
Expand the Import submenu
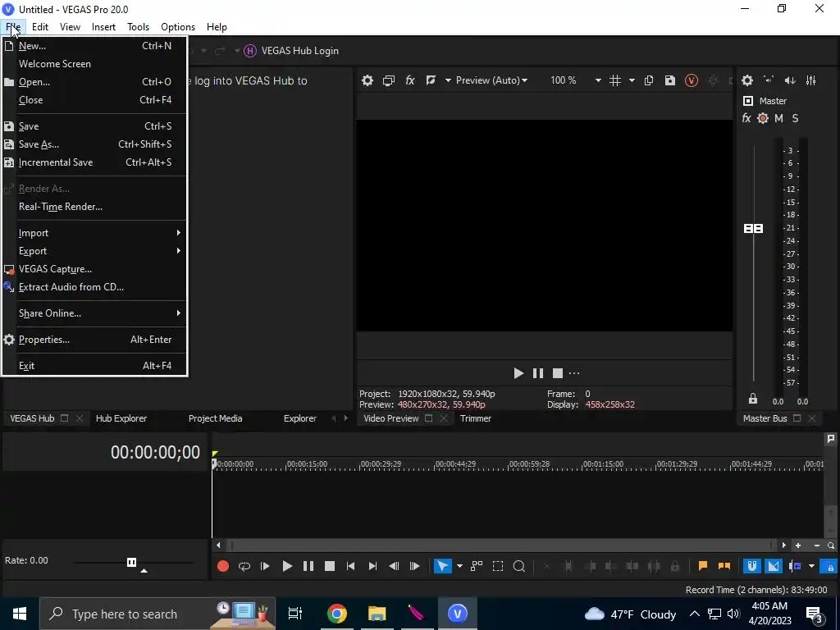pyautogui.click(x=95, y=233)
